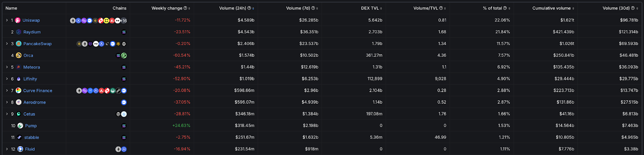The height and width of the screenshot is (155, 644).
Task: Expand the PancakeSwap row chevron
Action: [x=7, y=44]
